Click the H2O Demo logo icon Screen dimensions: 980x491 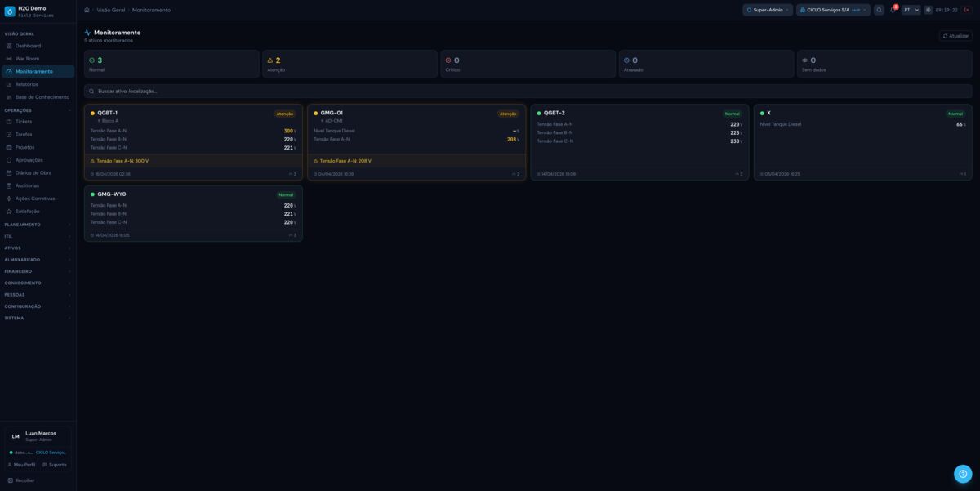10,11
